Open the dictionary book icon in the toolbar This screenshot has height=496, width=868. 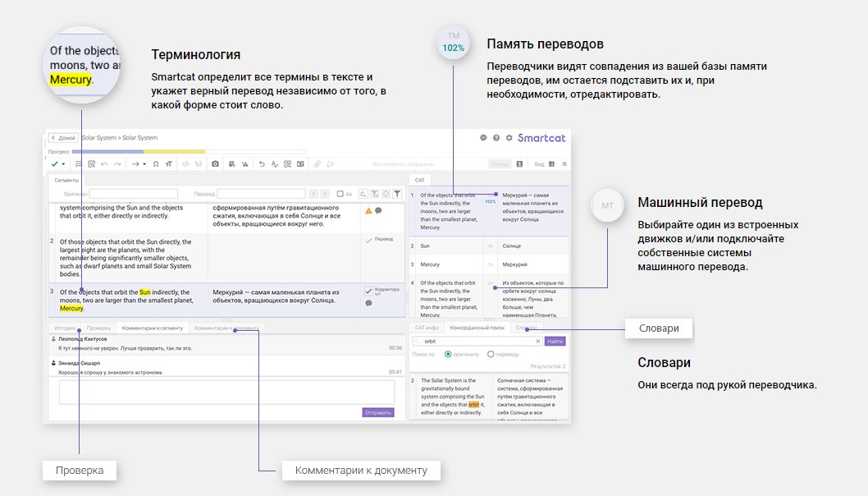tap(300, 163)
